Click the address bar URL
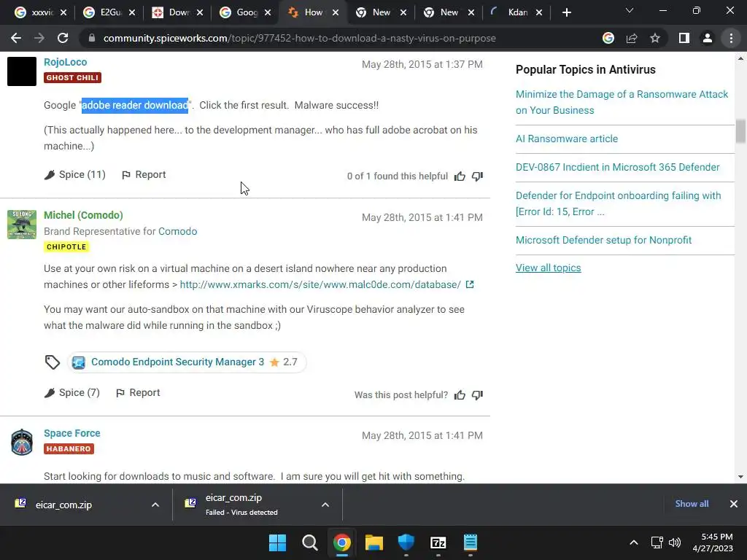 pyautogui.click(x=299, y=38)
